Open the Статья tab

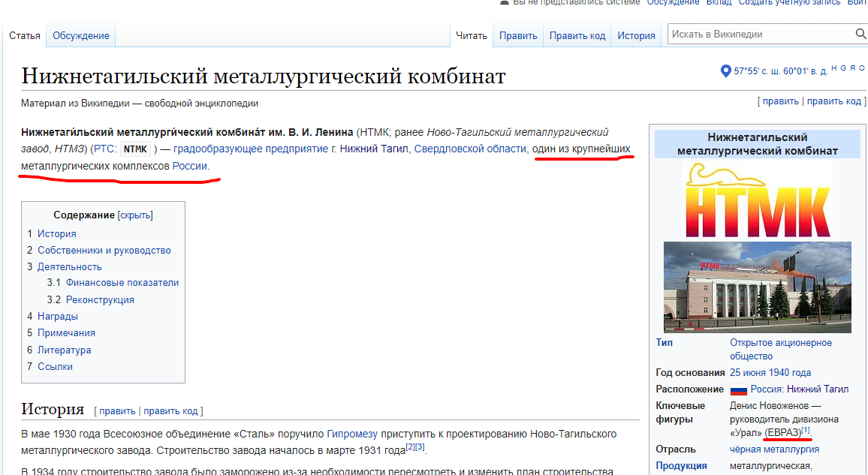pyautogui.click(x=25, y=35)
